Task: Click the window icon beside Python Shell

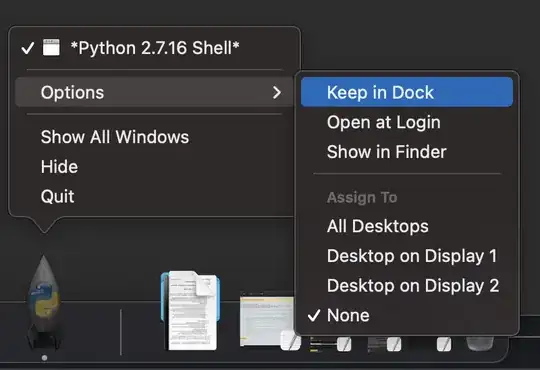Action: 51,47
